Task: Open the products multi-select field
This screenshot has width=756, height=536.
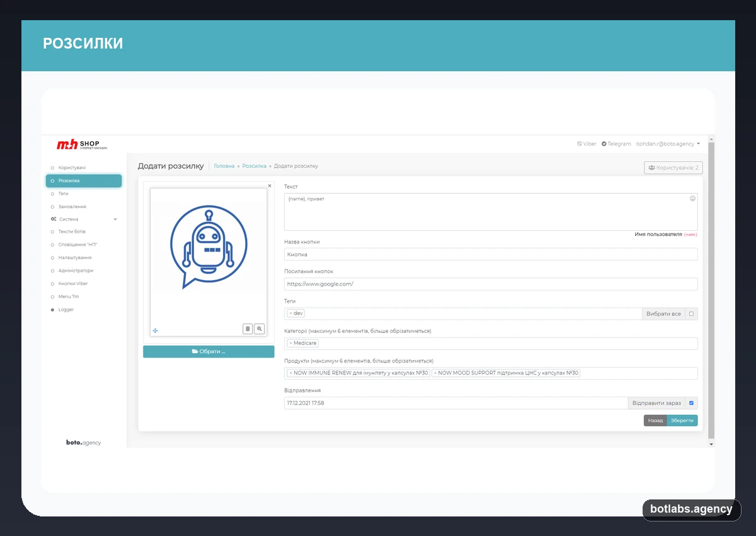Action: point(491,373)
